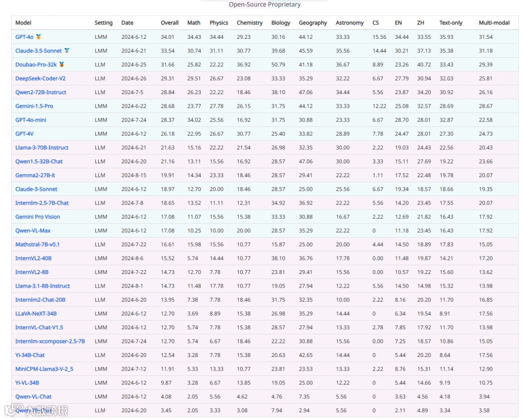This screenshot has height=420, width=524.
Task: Click the bronze medal icon beside Doubao-Pro-32k
Action: pos(62,64)
